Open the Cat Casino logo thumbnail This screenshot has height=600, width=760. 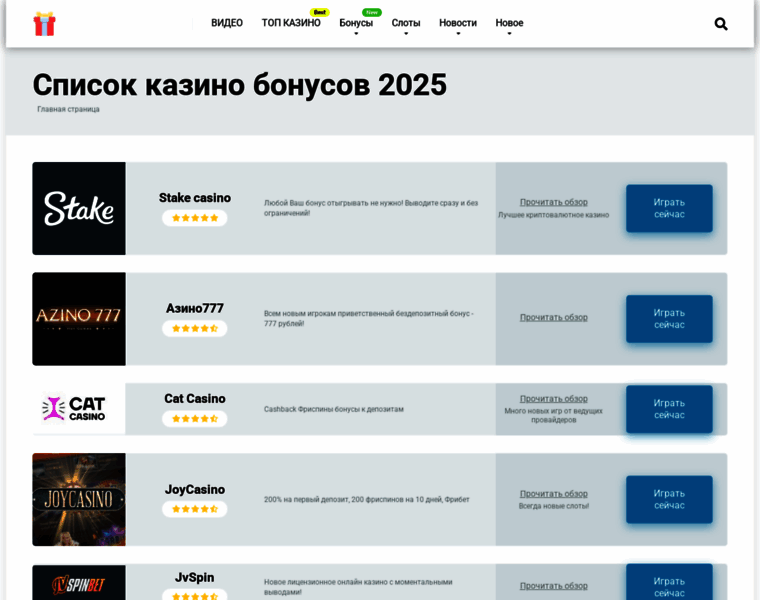coord(79,409)
